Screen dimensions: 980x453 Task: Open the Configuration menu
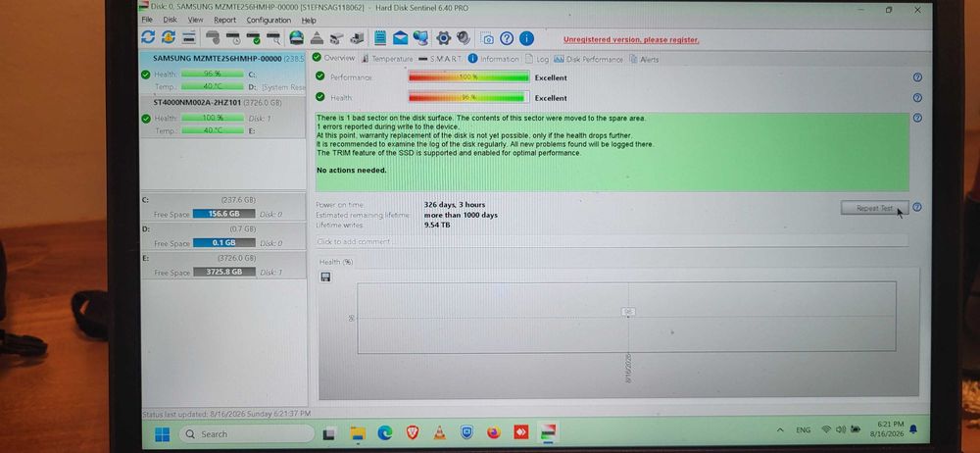coord(269,20)
